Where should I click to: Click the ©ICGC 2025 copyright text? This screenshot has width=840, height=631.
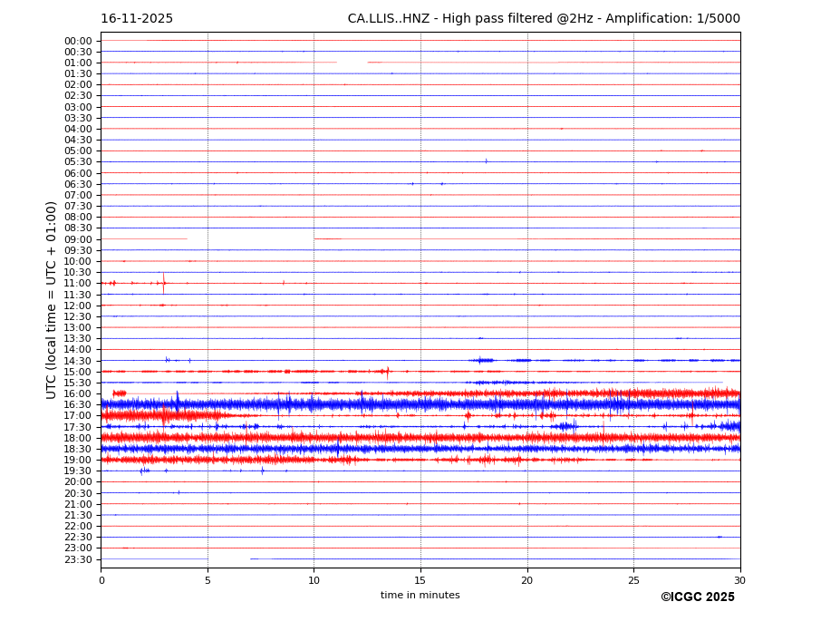pos(697,597)
